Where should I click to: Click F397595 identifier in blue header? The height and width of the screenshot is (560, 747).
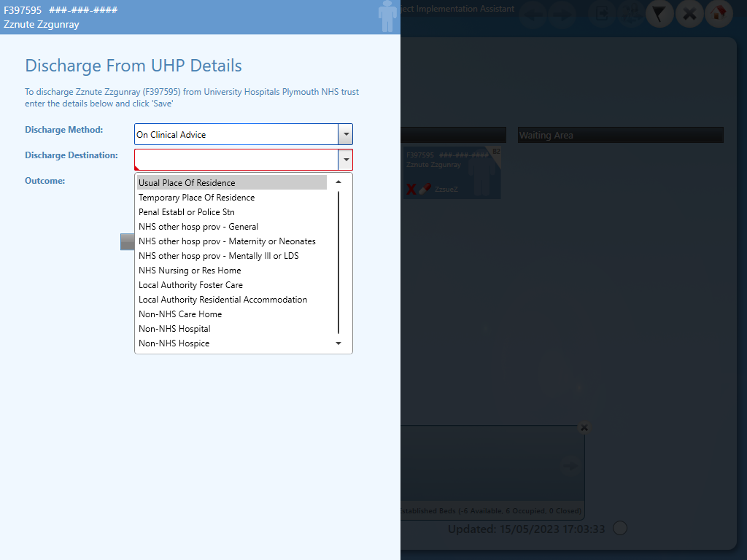23,10
